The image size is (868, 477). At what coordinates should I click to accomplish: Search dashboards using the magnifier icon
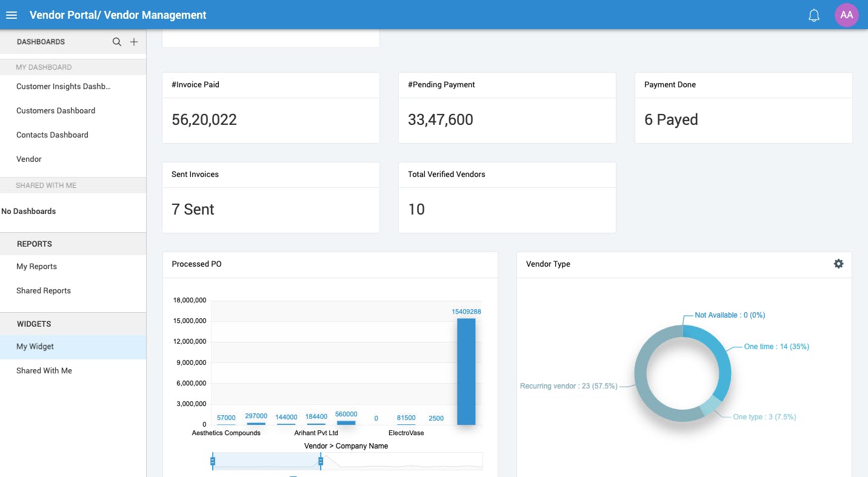117,42
